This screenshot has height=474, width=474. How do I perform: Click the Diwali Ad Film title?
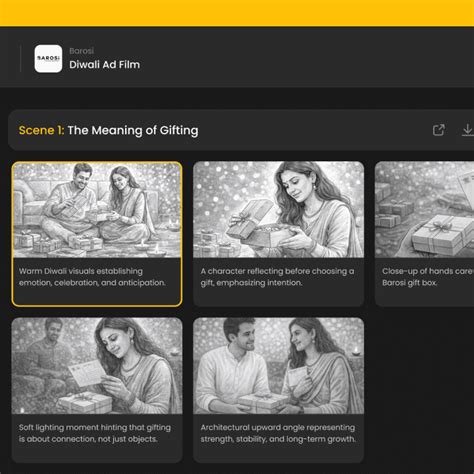[104, 65]
